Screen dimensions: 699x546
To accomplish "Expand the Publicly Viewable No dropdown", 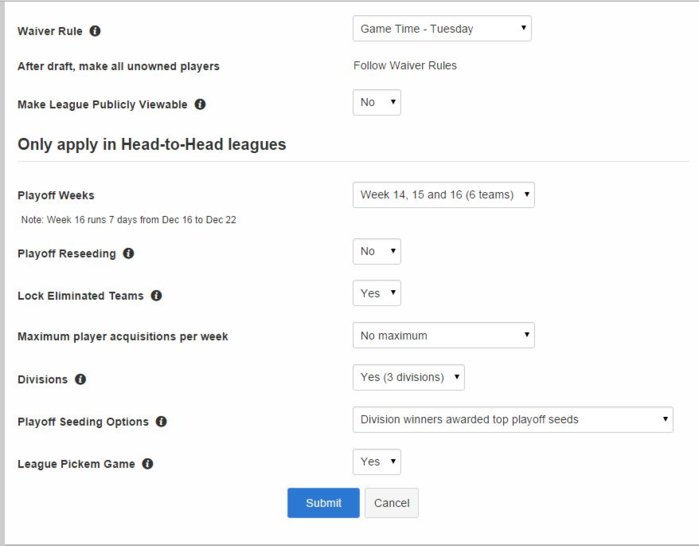I will pyautogui.click(x=377, y=102).
